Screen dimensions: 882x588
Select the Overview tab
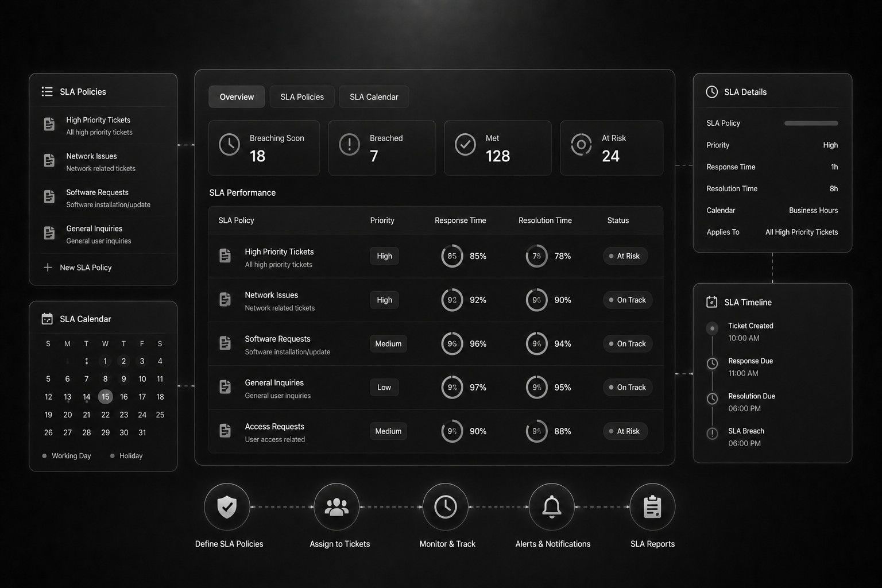(237, 97)
